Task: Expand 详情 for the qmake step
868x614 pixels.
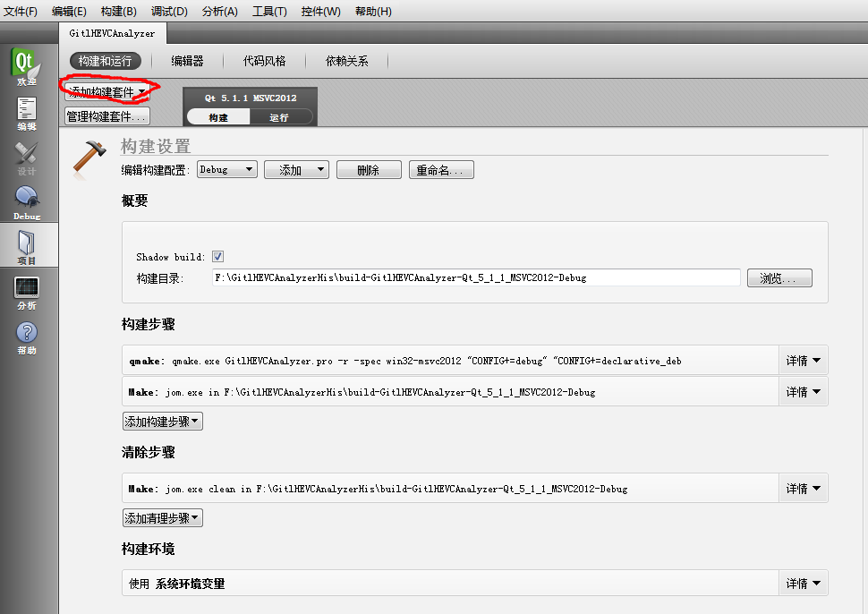Action: pos(803,361)
